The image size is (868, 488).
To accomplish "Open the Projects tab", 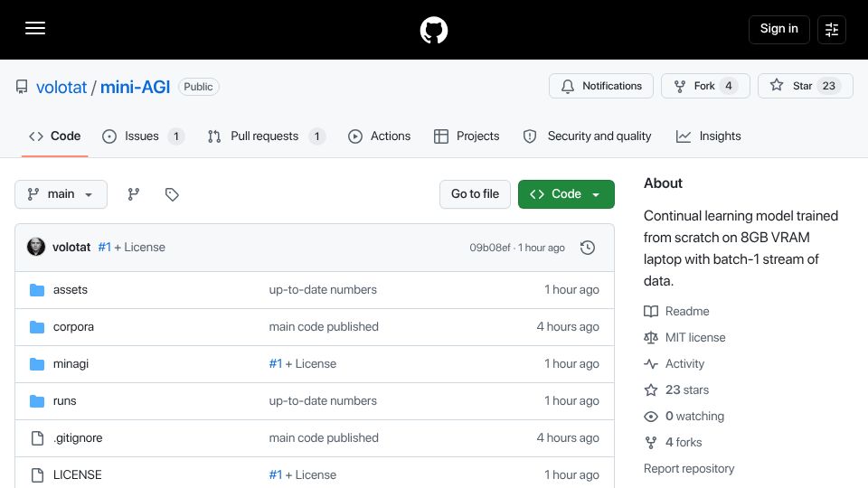I will tap(467, 136).
